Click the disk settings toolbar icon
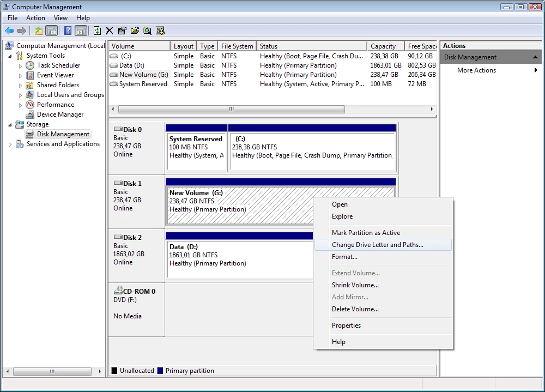This screenshot has height=392, width=545. 160,31
